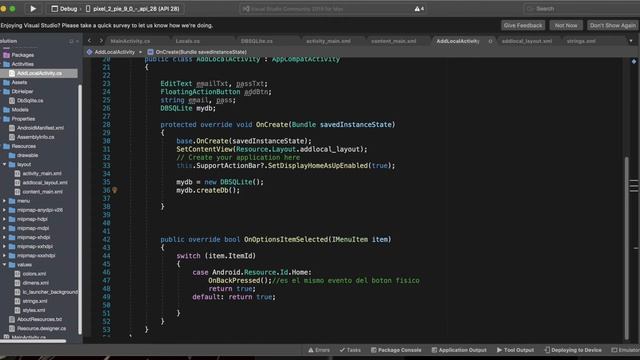
Task: Navigate forward with the right arrow
Action: tap(101, 41)
